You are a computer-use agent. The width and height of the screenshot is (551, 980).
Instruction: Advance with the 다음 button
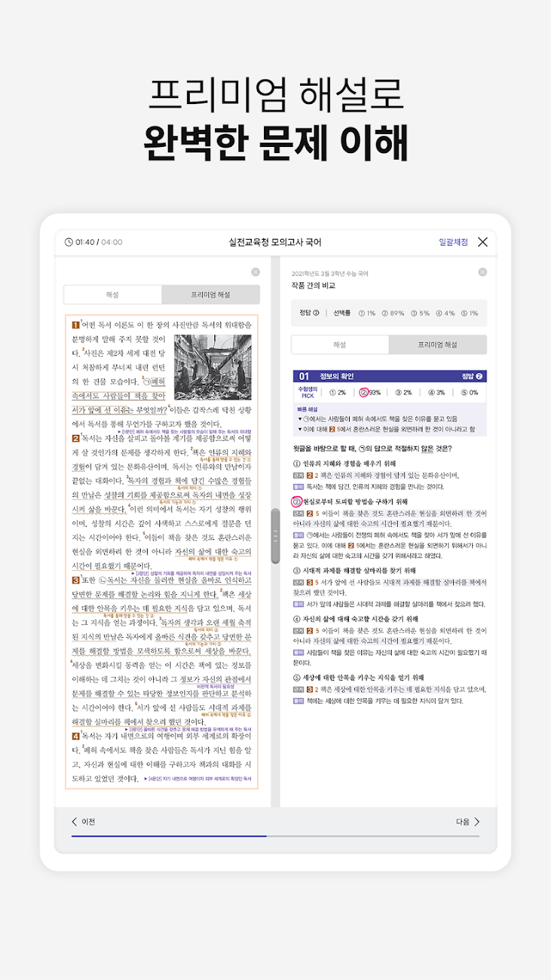(468, 821)
